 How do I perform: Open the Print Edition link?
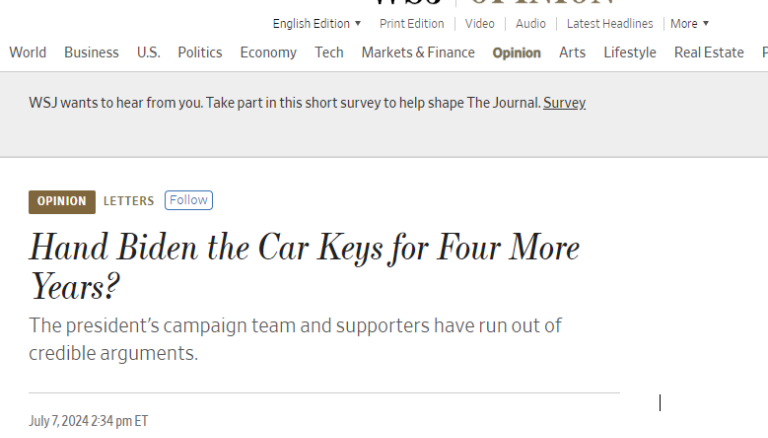[x=411, y=24]
